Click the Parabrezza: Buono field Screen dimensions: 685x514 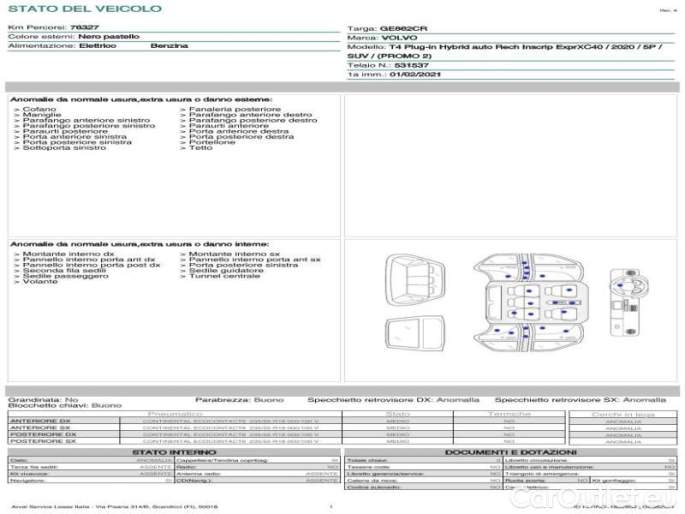click(x=239, y=400)
